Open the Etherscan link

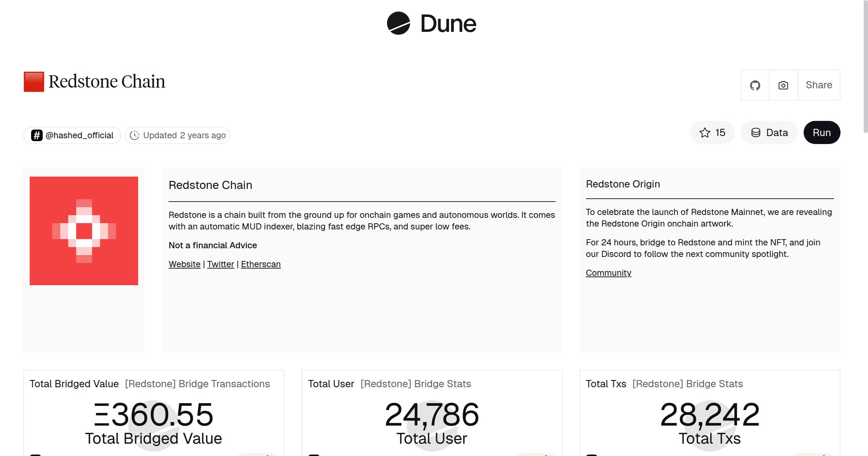point(261,264)
